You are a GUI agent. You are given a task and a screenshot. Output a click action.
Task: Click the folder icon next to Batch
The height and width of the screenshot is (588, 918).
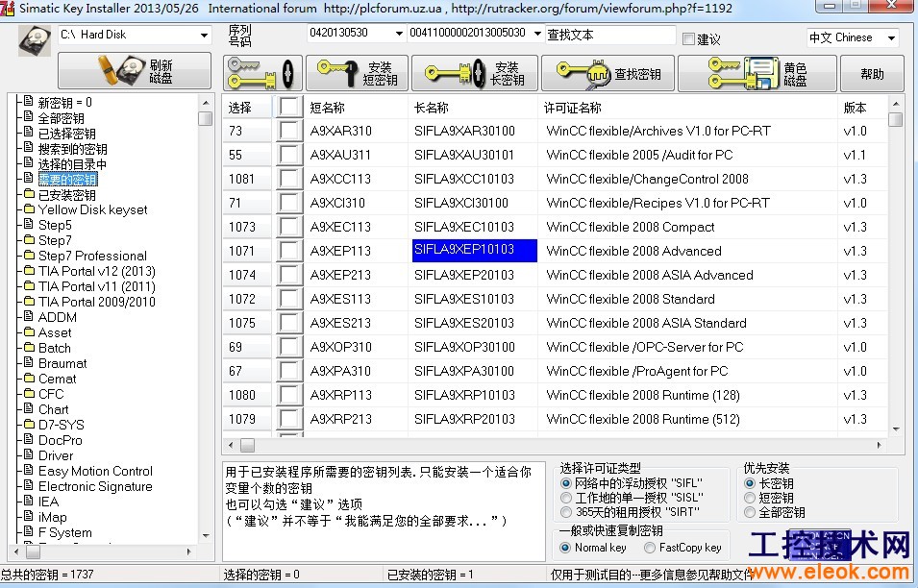[x=29, y=347]
